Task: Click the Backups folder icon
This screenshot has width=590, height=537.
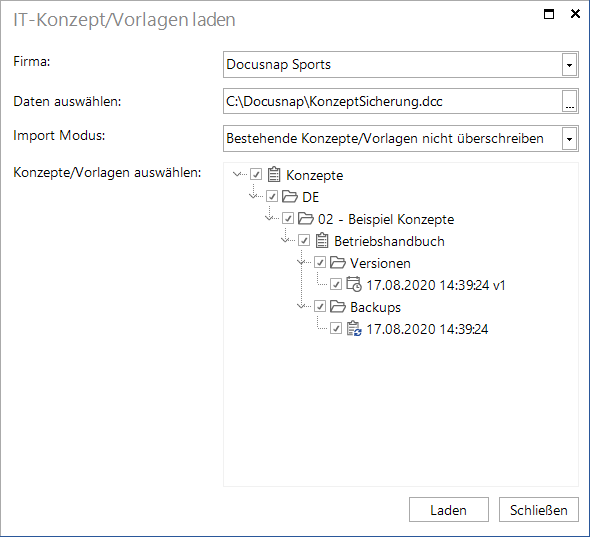Action: tap(338, 306)
